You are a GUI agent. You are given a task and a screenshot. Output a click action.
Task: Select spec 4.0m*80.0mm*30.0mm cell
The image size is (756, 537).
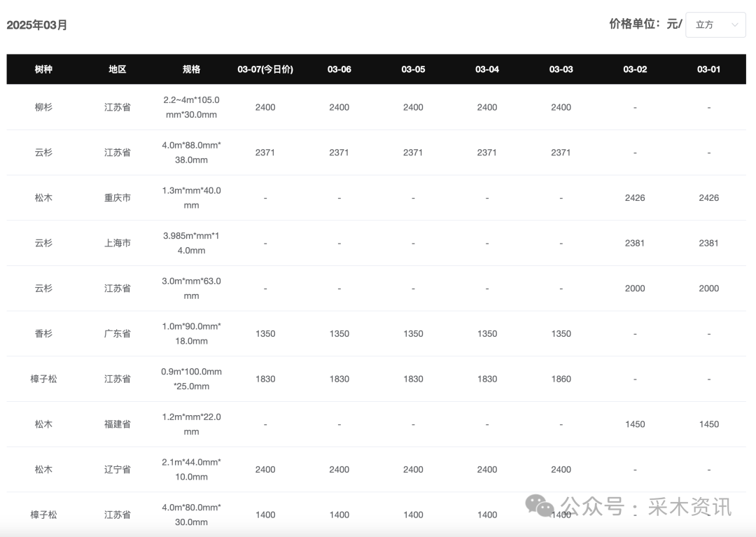pyautogui.click(x=191, y=515)
